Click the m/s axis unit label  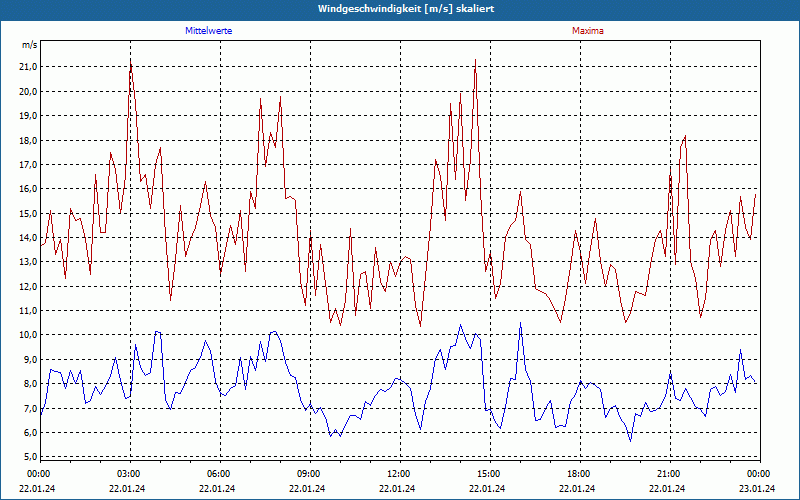tap(30, 45)
